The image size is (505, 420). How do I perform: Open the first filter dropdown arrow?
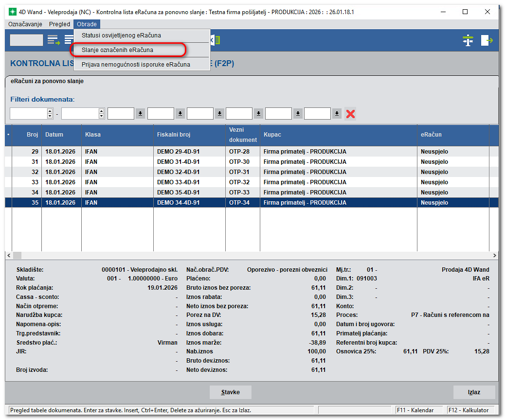(x=141, y=114)
